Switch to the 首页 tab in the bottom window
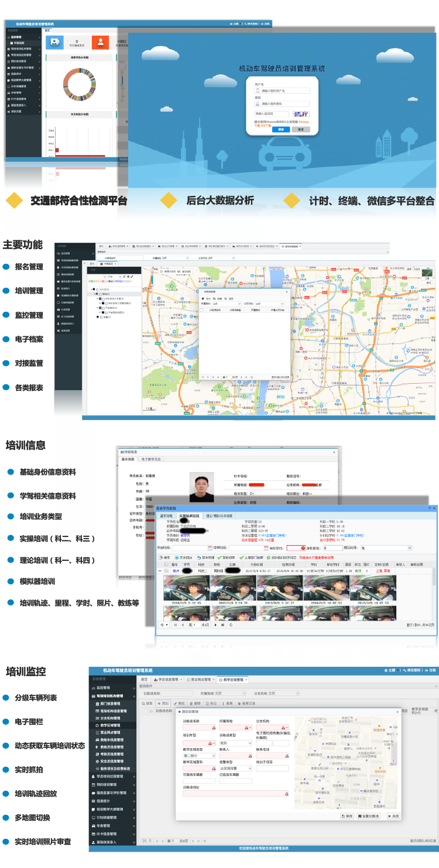This screenshot has height=868, width=439. [x=144, y=679]
